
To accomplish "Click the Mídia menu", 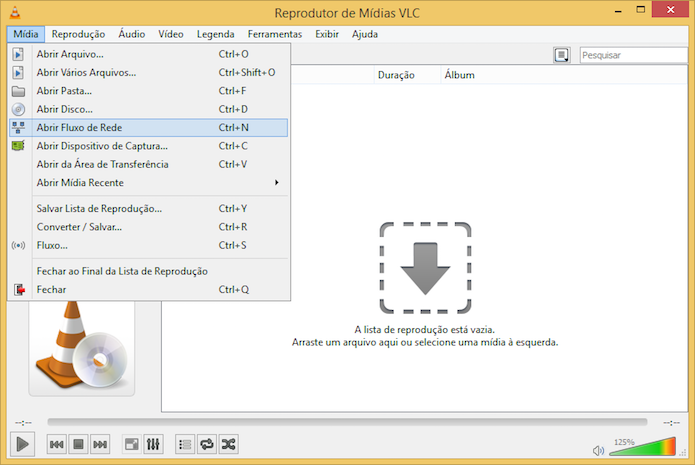I will (x=26, y=34).
